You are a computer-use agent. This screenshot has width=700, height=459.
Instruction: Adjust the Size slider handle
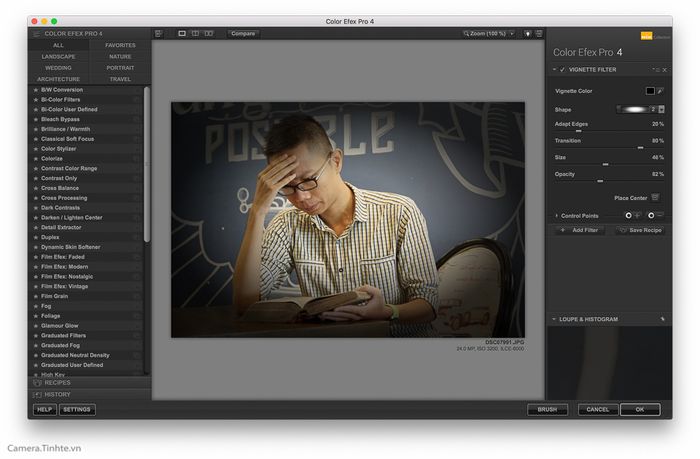(605, 164)
